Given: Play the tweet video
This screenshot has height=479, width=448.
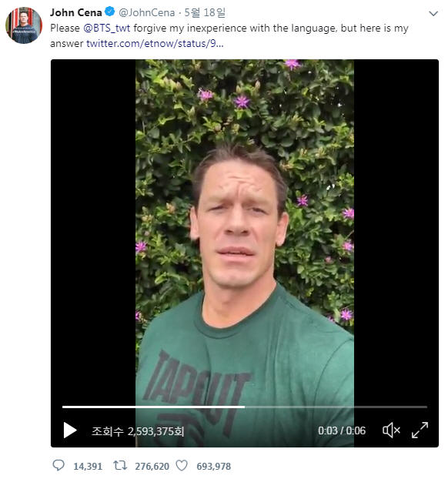Looking at the screenshot, I should pyautogui.click(x=70, y=430).
